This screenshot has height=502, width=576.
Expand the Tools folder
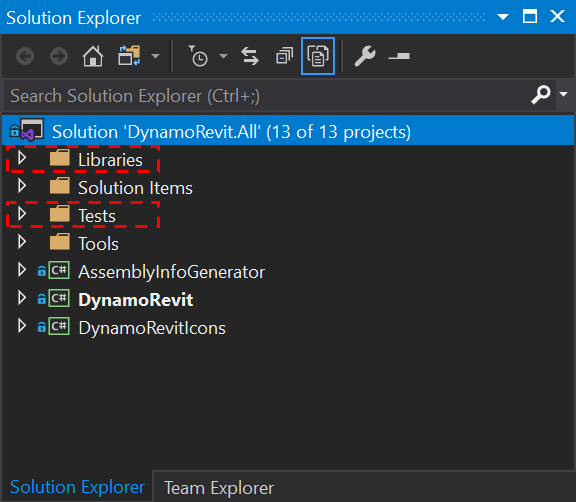pos(22,242)
